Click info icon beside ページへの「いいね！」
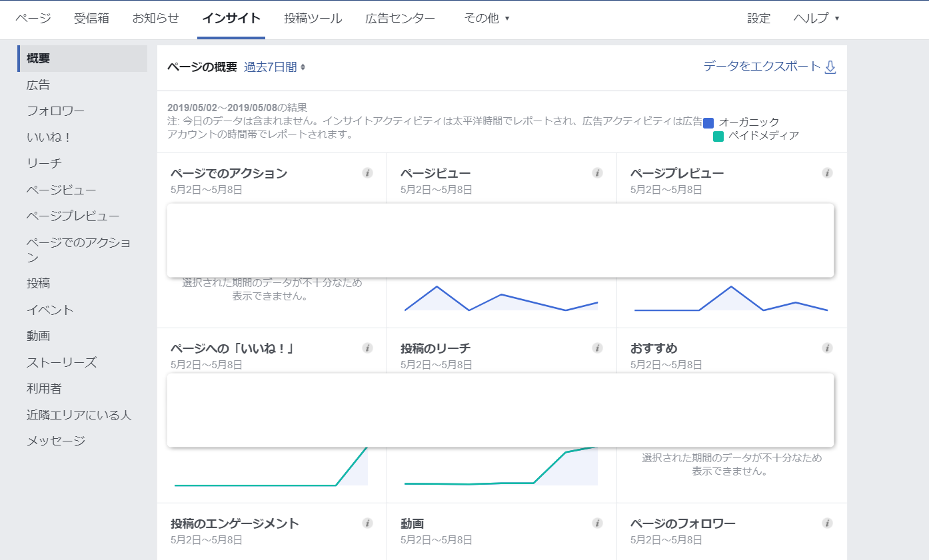Image resolution: width=929 pixels, height=560 pixels. [367, 348]
